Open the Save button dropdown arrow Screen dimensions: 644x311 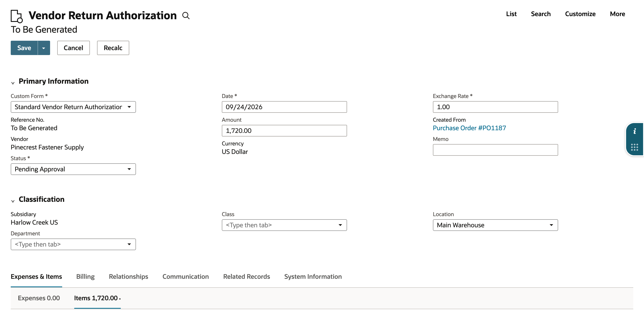click(x=44, y=48)
